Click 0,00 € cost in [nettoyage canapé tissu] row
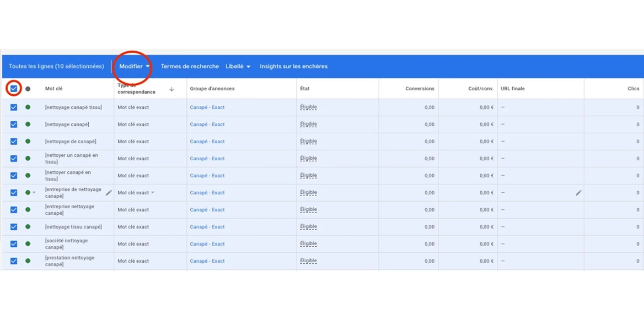This screenshot has height=320, width=644. click(486, 107)
